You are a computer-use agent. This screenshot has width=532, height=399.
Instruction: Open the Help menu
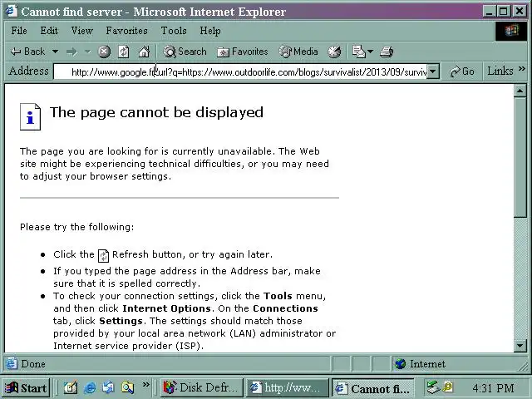pyautogui.click(x=210, y=31)
